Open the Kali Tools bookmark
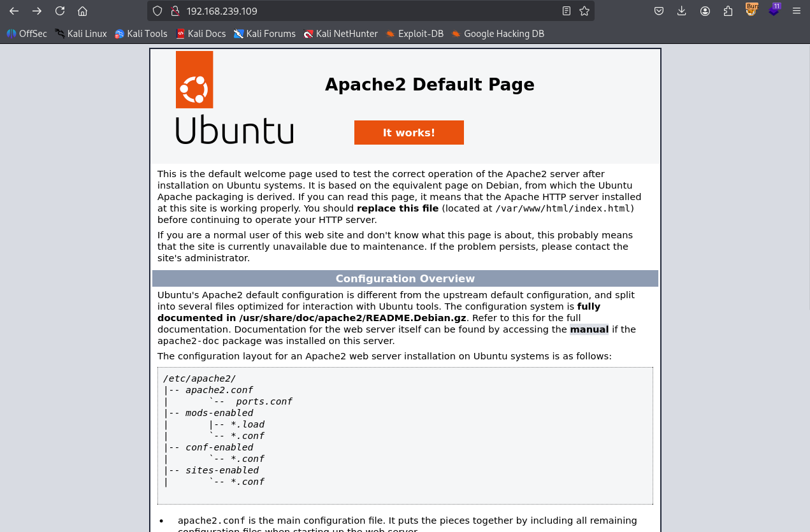The width and height of the screenshot is (810, 532). tap(141, 34)
